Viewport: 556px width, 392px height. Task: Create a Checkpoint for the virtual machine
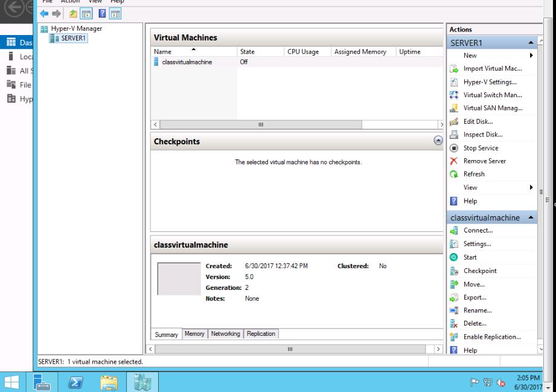tap(480, 271)
